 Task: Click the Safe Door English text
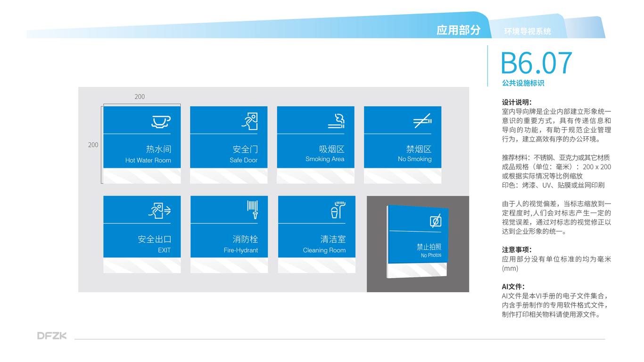[x=244, y=160]
